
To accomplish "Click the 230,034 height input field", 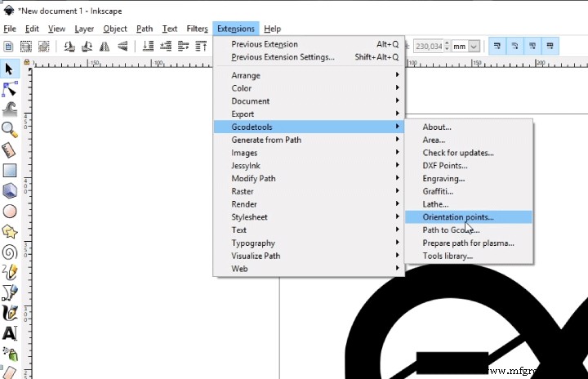I will 428,47.
